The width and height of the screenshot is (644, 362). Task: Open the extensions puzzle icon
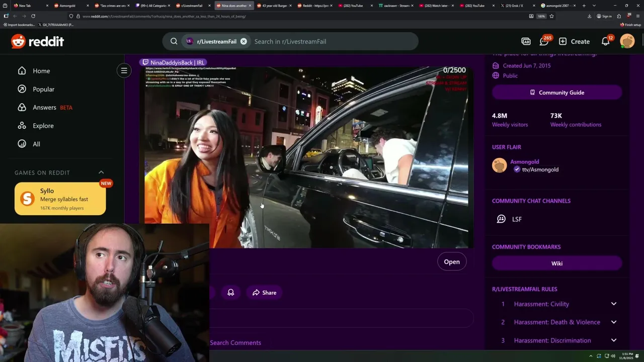(619, 16)
